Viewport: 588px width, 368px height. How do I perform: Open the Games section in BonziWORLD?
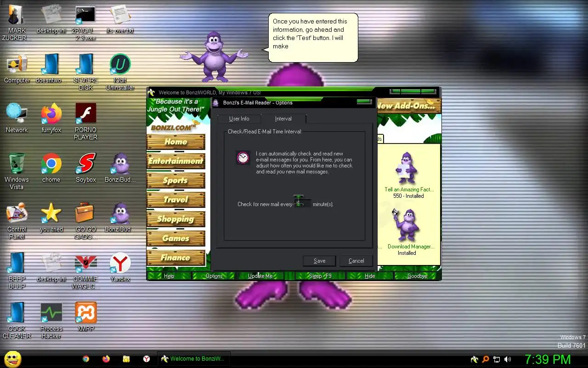tap(175, 238)
